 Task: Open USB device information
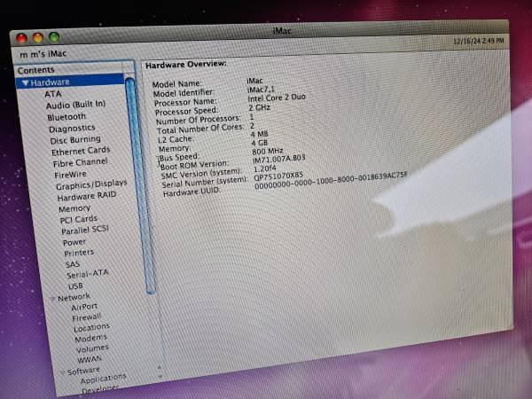(75, 286)
